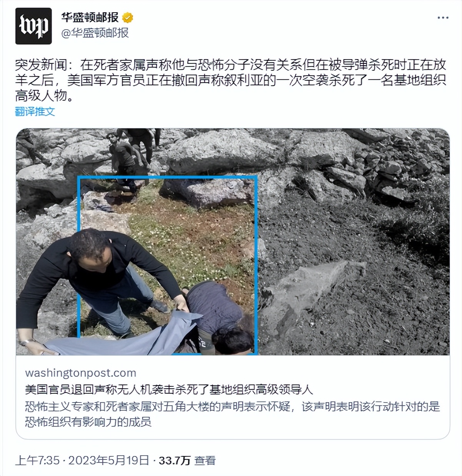Screen dimensions: 462x476
Task: Open the headline 美国官员退回声称无人机袭击
Action: coord(169,389)
